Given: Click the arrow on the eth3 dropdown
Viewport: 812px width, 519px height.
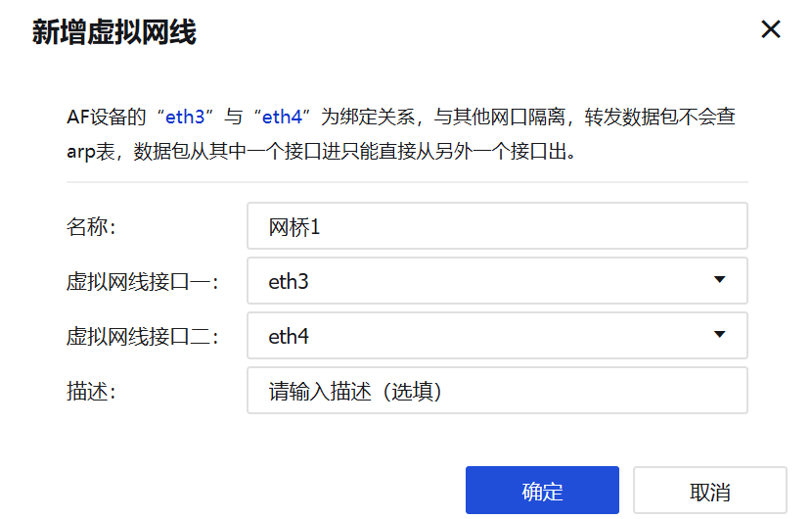Looking at the screenshot, I should point(720,280).
